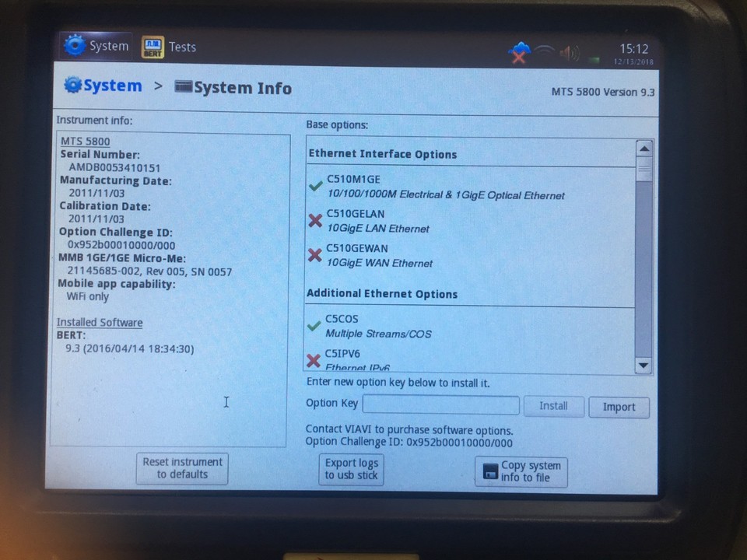Click the System Info panel icon

(x=184, y=88)
